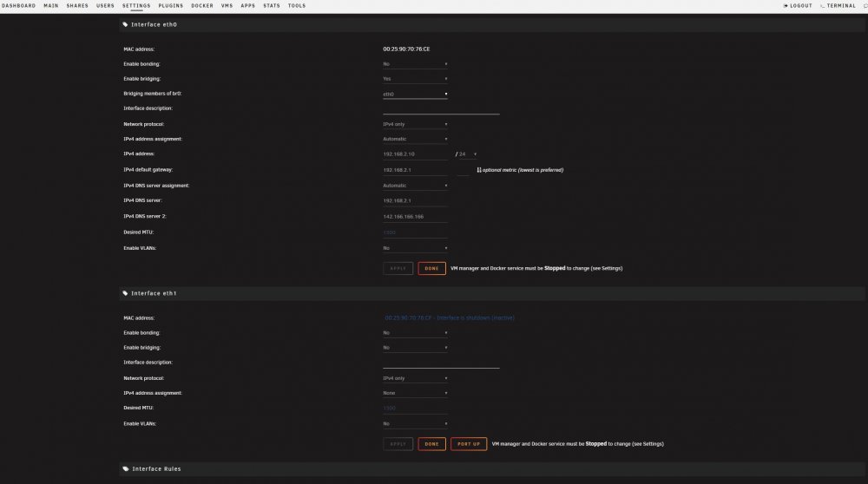Open the Terminal from the top bar

pos(838,5)
